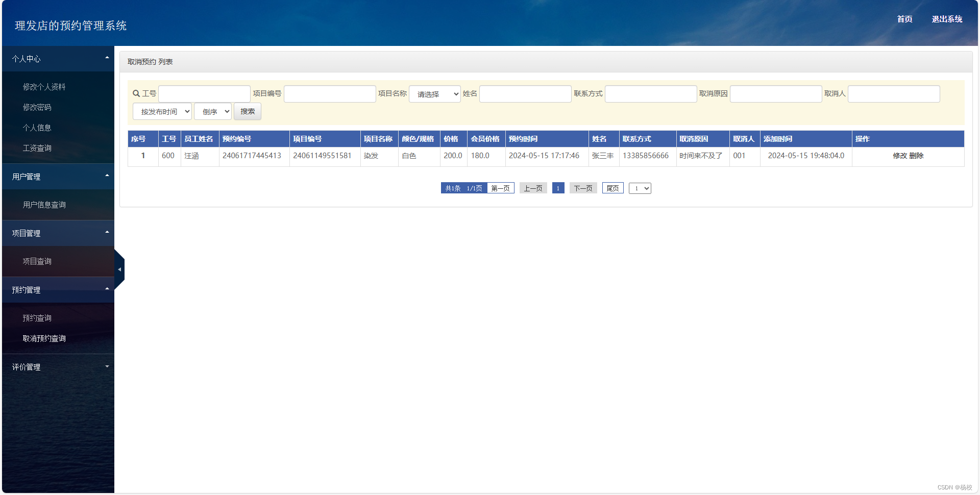Click the 添加时间 value 2024-05-15 19:48:04.0
Image resolution: width=980 pixels, height=495 pixels.
[x=806, y=156]
